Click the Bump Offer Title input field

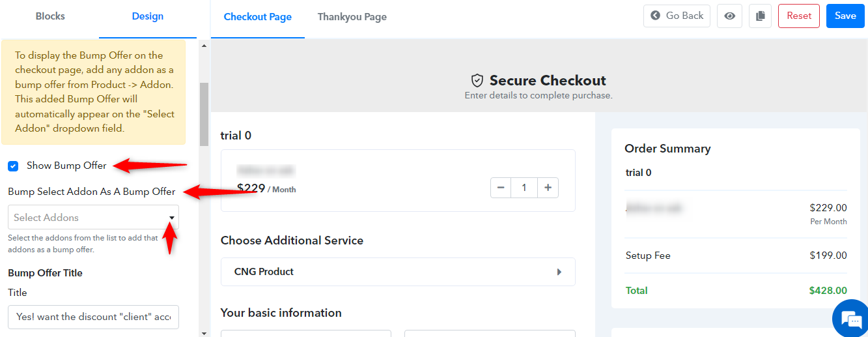pos(93,317)
